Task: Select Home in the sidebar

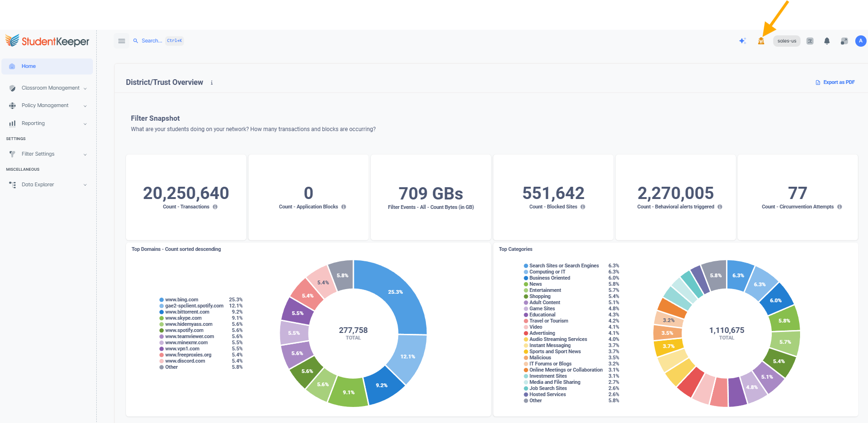Action: click(x=47, y=66)
